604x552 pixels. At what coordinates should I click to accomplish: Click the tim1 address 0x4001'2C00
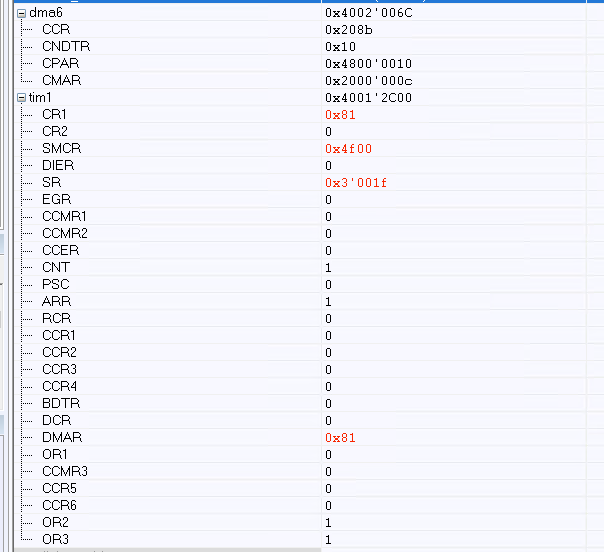click(369, 98)
